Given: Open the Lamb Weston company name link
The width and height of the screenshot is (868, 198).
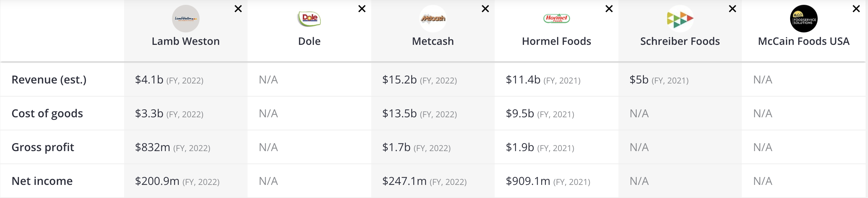Looking at the screenshot, I should click(x=186, y=41).
